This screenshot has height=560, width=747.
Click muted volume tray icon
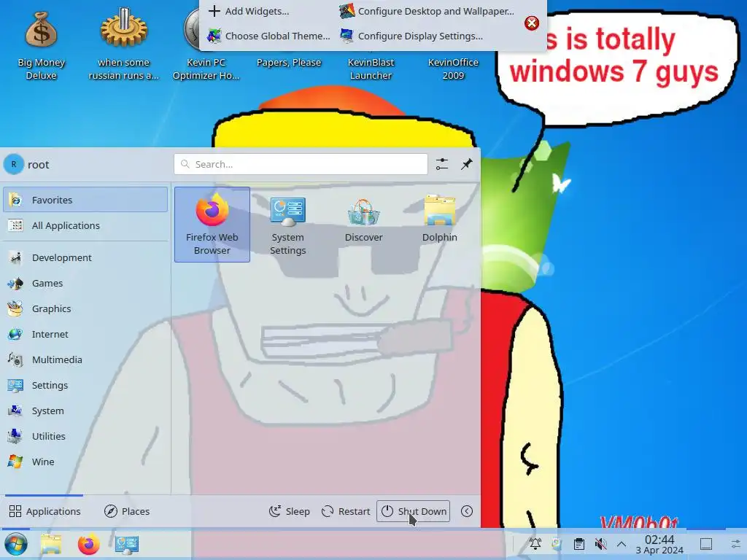click(x=600, y=544)
